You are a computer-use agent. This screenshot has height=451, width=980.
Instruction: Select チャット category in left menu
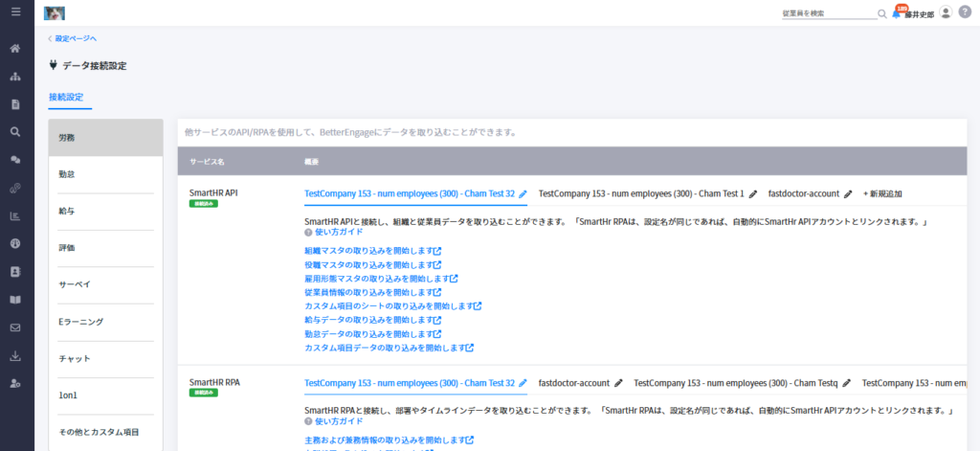pos(105,358)
